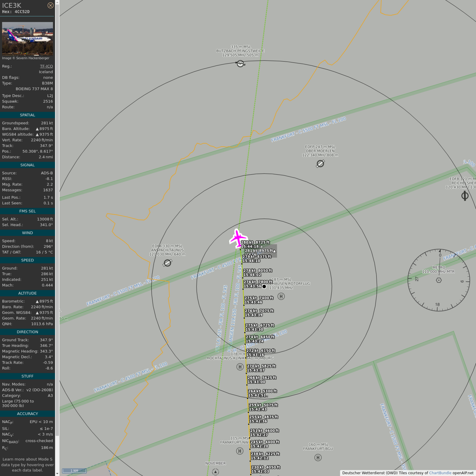Click the NOVEMBER reporting point triangle
476x476 pixels.
[216, 472]
